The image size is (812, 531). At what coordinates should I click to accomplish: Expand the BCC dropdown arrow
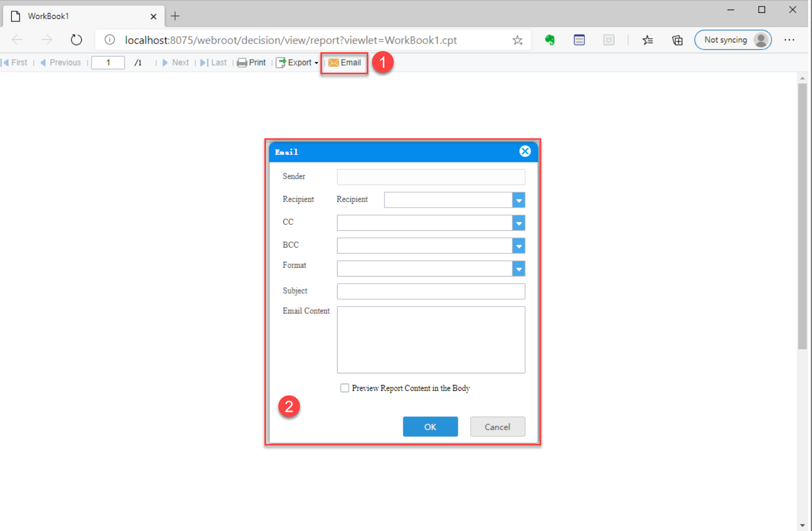[x=519, y=246]
